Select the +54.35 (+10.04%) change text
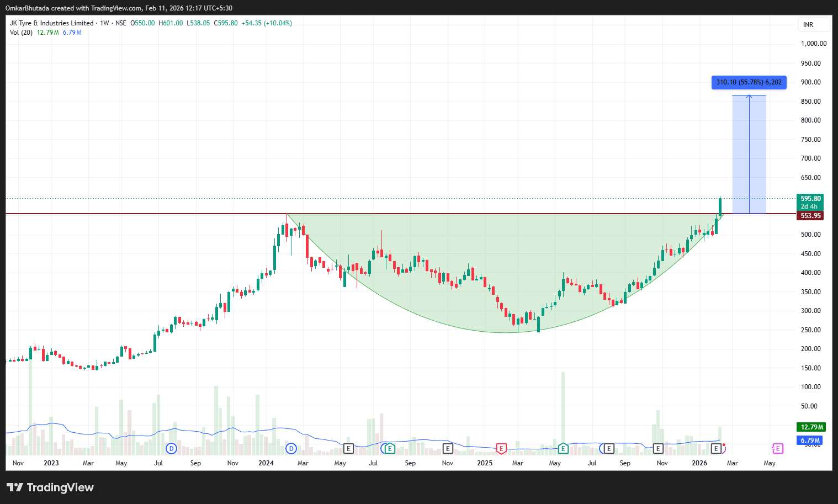 click(267, 23)
